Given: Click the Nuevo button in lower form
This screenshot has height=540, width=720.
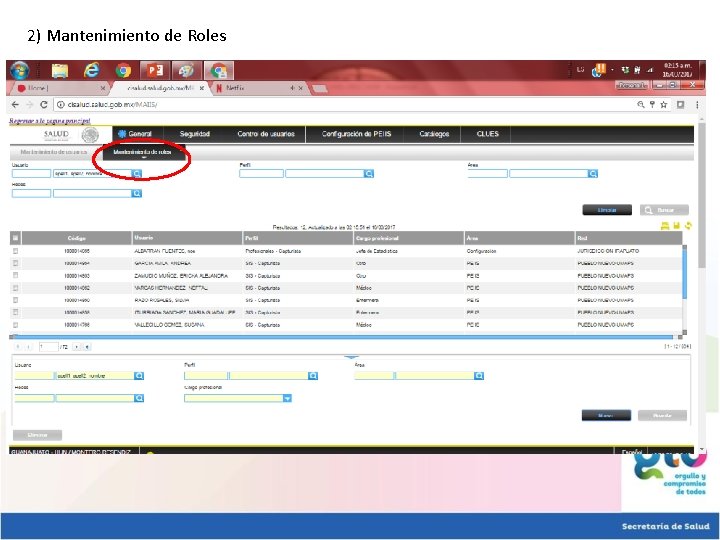Looking at the screenshot, I should click(x=606, y=416).
